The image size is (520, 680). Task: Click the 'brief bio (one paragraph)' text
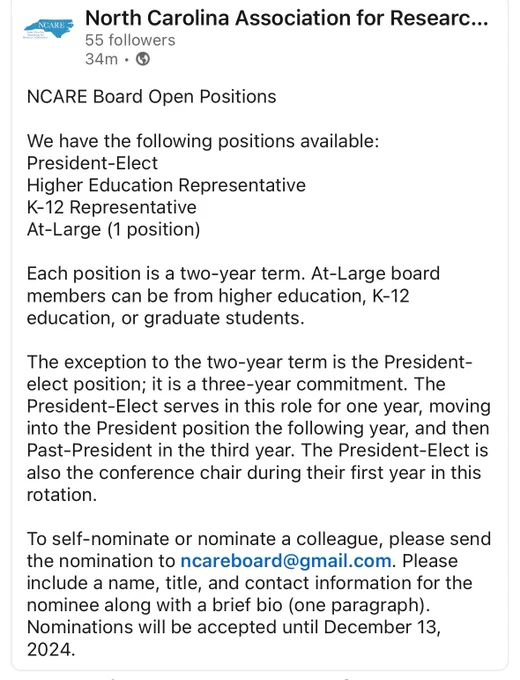point(321,605)
